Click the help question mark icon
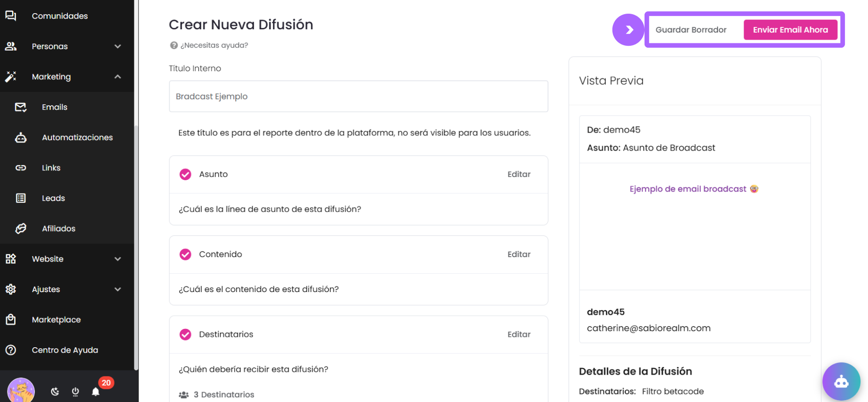The height and width of the screenshot is (402, 868). coord(174,45)
